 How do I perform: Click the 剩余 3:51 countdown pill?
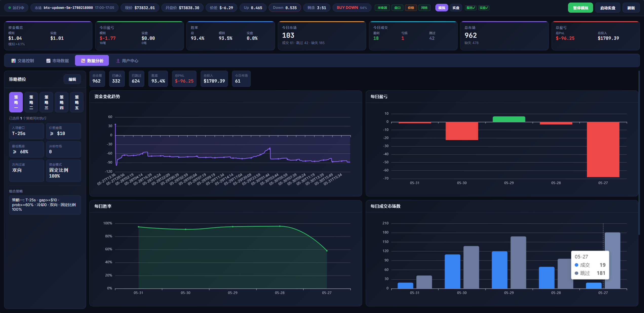pyautogui.click(x=317, y=8)
